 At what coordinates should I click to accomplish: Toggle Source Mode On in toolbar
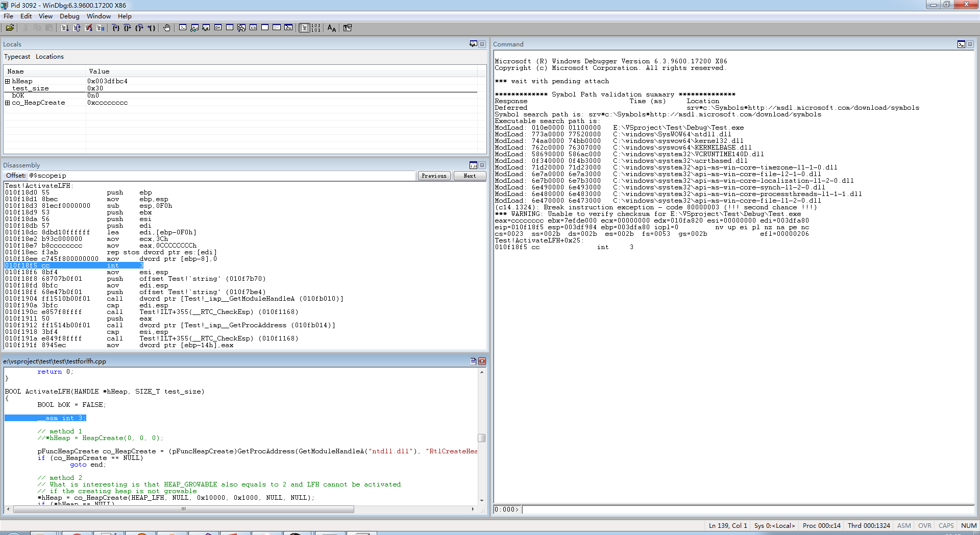(304, 28)
